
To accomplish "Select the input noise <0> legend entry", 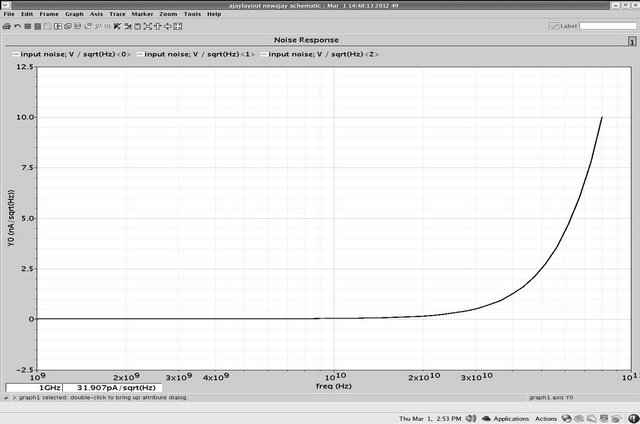I will [x=72, y=54].
